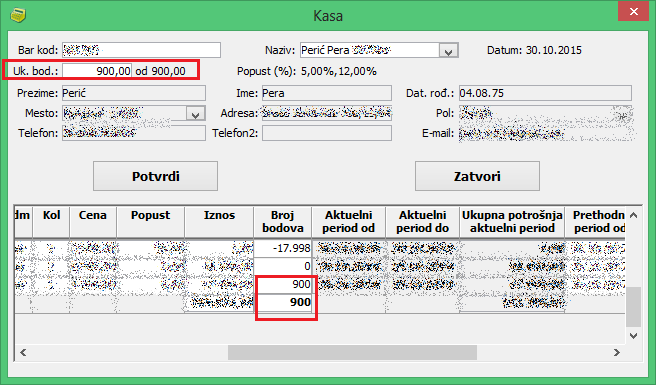Click the Kol column header

(51, 222)
